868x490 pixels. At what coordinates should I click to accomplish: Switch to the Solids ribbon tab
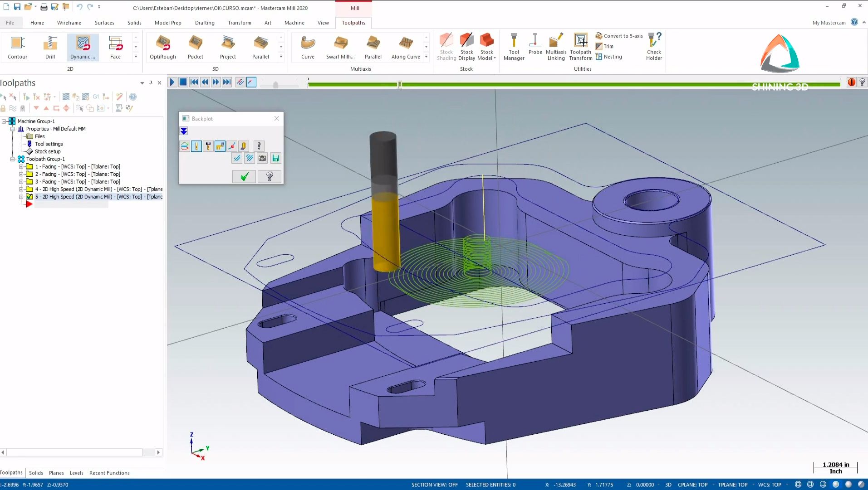point(134,23)
